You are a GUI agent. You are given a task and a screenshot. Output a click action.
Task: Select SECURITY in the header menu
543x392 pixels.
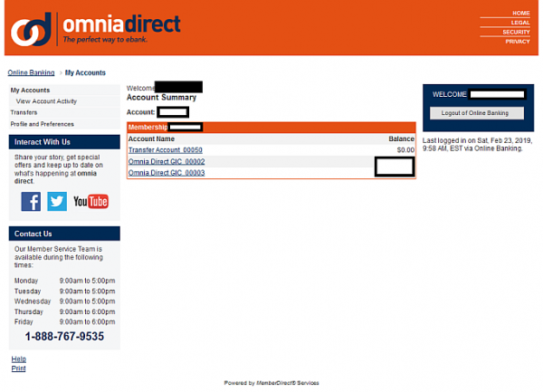(x=516, y=32)
